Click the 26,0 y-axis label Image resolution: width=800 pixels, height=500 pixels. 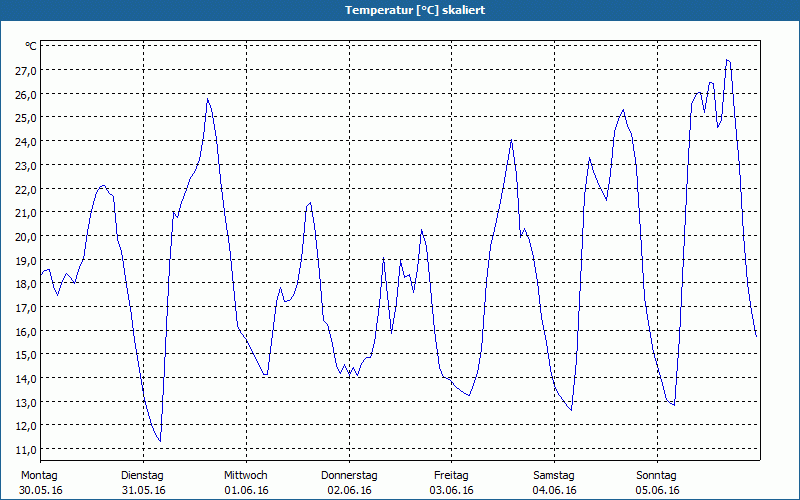[26, 94]
